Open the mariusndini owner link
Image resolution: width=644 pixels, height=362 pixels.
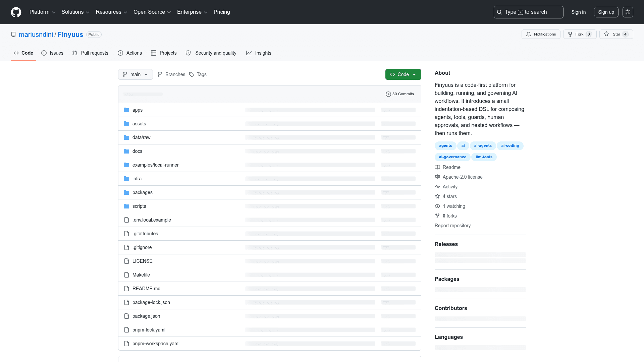pos(36,35)
